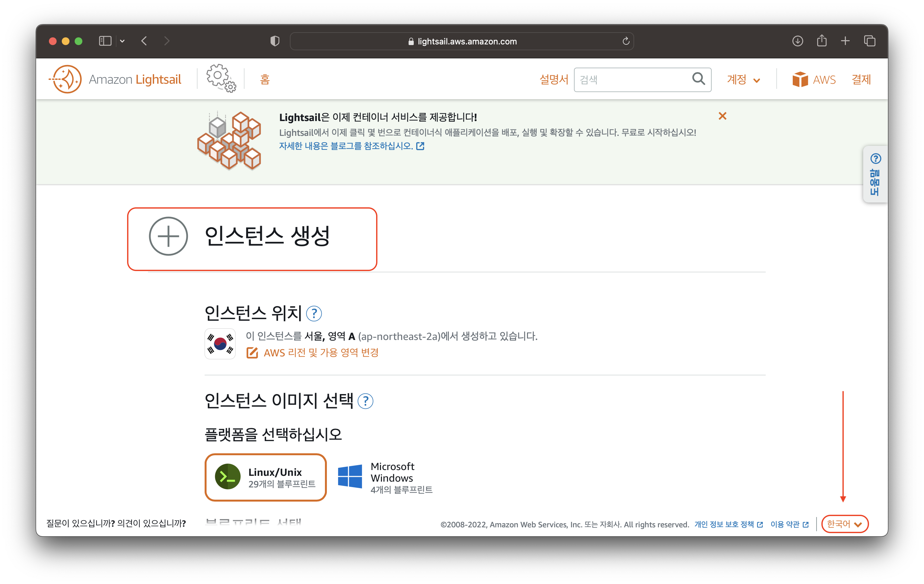Expand the 계정 account dropdown
Viewport: 924px width, 584px height.
point(743,80)
